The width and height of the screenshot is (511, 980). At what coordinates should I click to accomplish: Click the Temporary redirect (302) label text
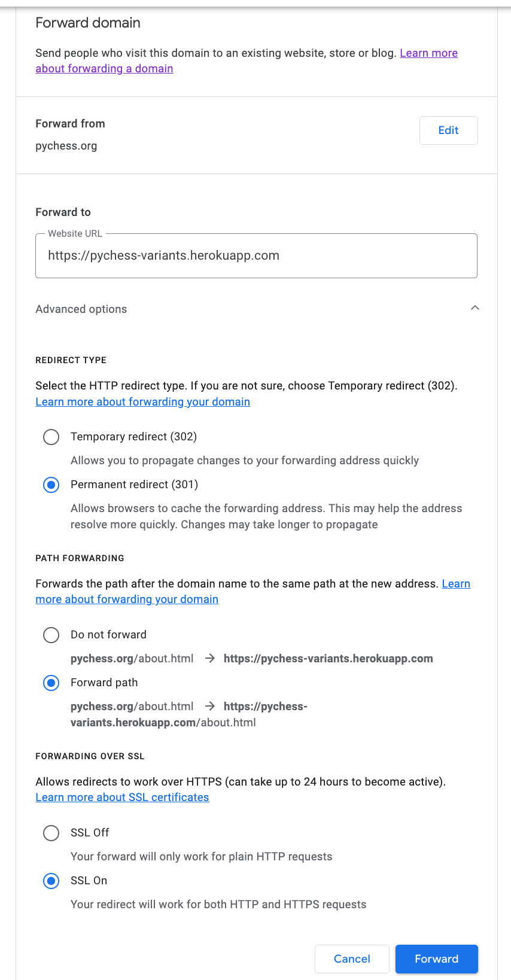[133, 437]
